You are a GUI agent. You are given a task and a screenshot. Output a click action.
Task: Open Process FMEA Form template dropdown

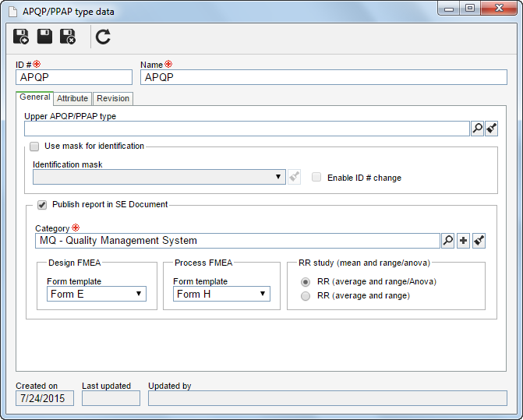221,294
